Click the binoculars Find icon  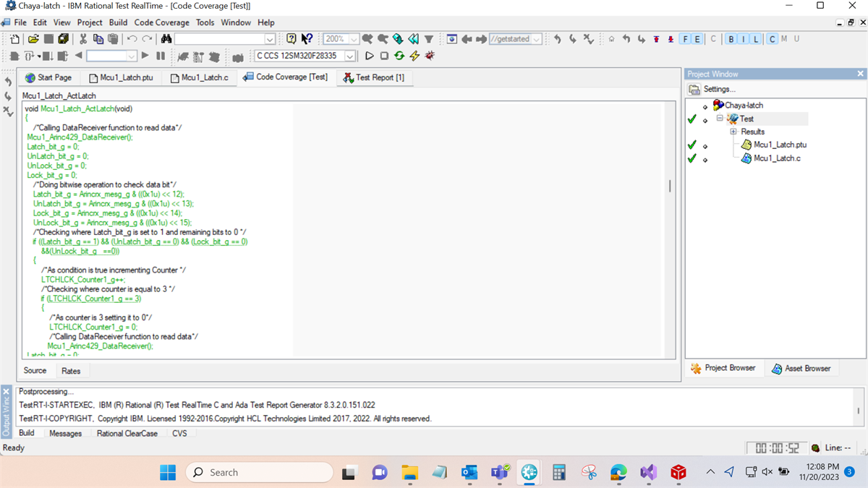click(166, 39)
